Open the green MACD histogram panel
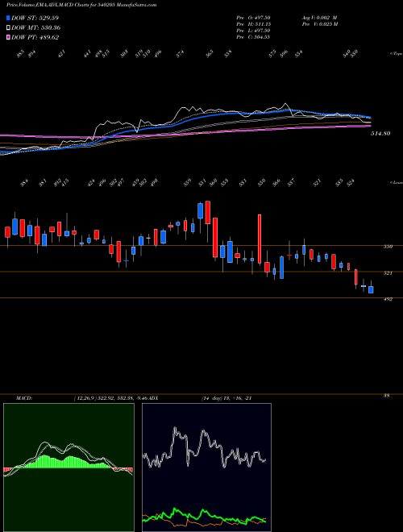The height and width of the screenshot is (532, 403). (x=69, y=468)
